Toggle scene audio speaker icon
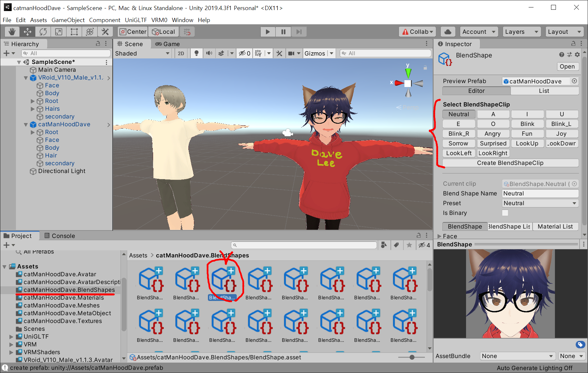The height and width of the screenshot is (373, 588). click(209, 53)
